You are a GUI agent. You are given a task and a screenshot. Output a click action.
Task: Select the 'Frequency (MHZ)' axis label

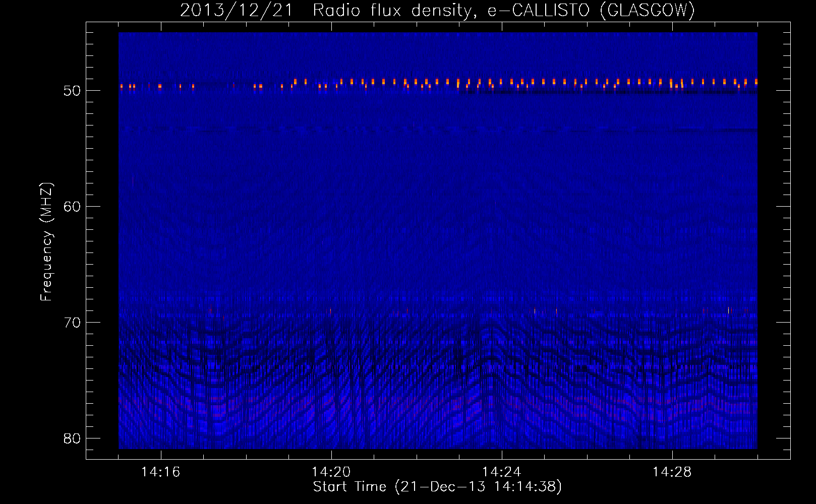point(46,242)
